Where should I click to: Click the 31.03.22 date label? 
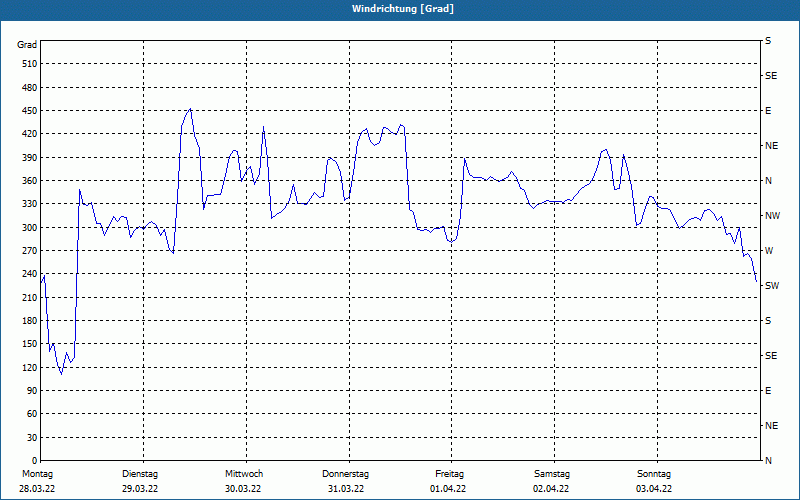(x=346, y=489)
